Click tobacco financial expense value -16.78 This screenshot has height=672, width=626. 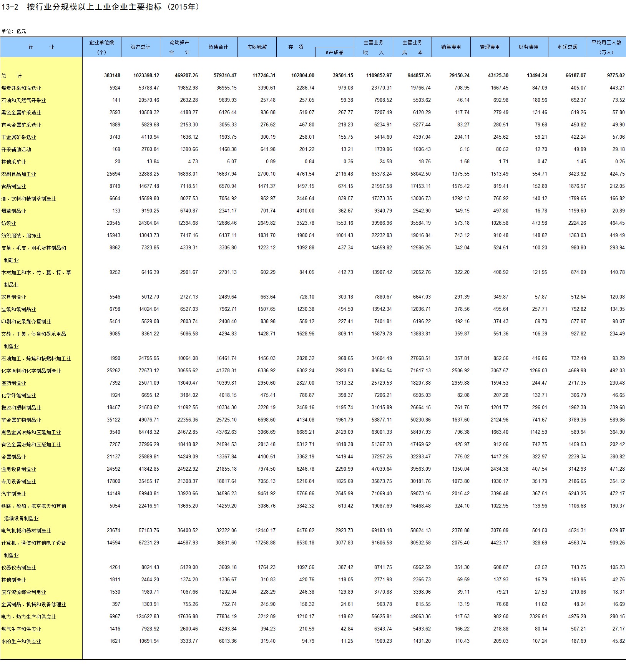click(x=540, y=211)
